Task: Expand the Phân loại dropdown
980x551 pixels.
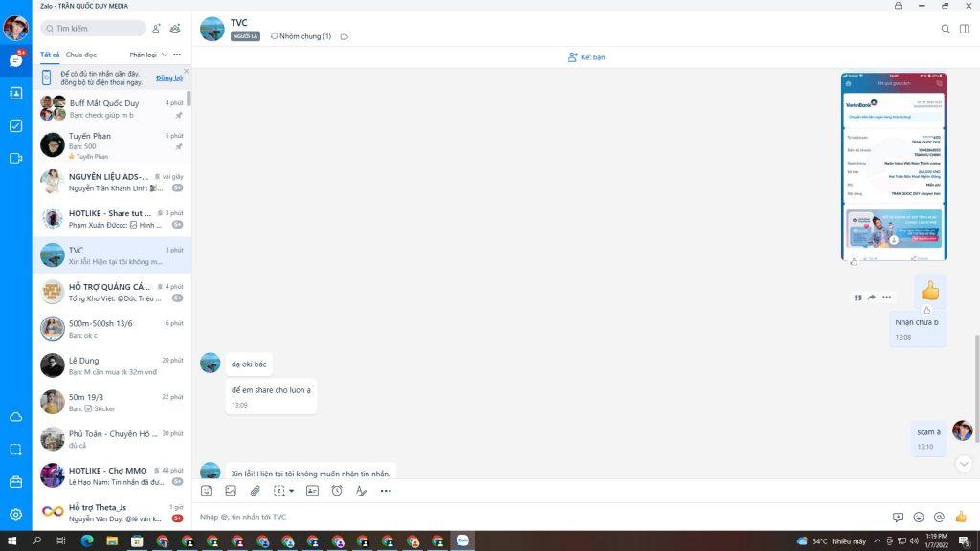Action: tap(148, 55)
